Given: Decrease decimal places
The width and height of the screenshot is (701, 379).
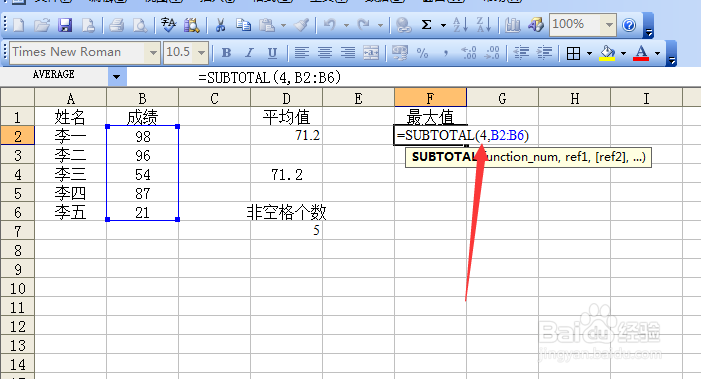Looking at the screenshot, I should (x=492, y=53).
